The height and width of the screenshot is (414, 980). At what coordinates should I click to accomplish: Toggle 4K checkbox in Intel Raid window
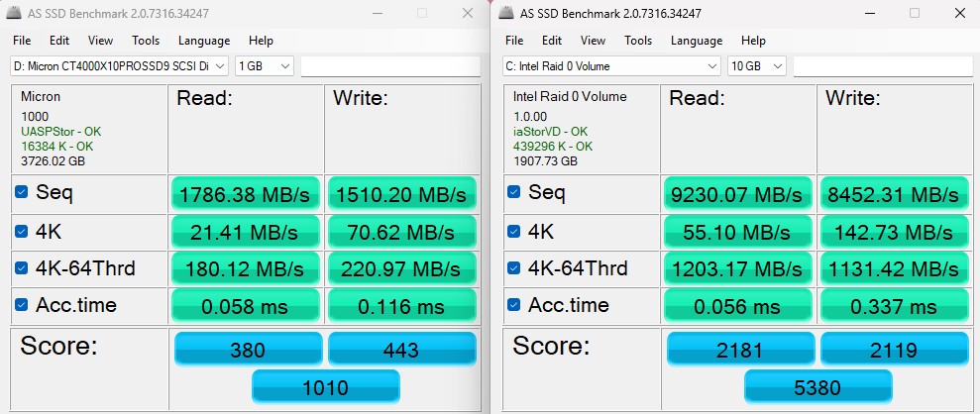coord(513,232)
